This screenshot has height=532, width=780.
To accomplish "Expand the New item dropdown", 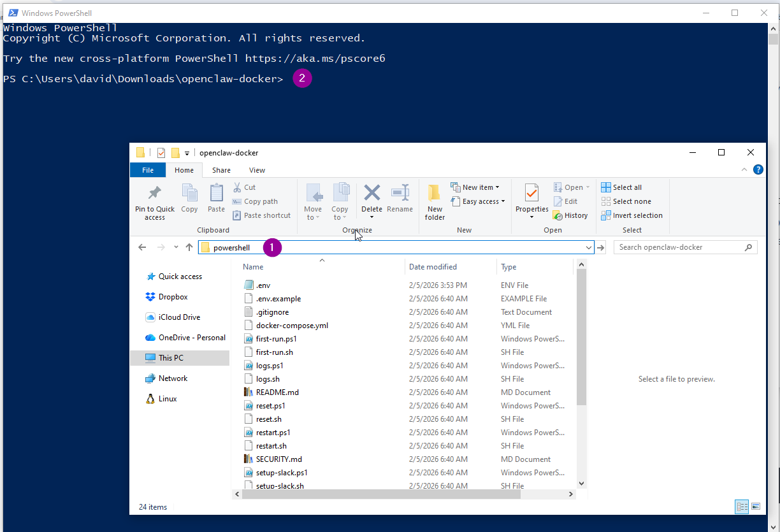I will pyautogui.click(x=476, y=187).
